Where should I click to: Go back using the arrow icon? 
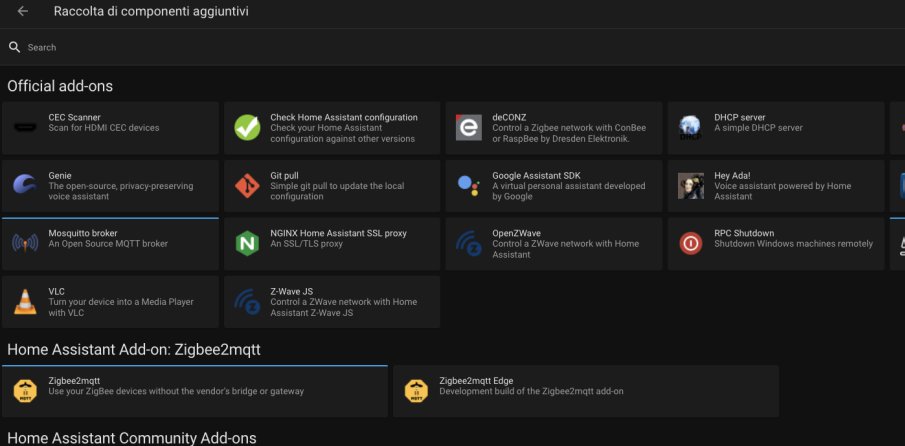[23, 11]
